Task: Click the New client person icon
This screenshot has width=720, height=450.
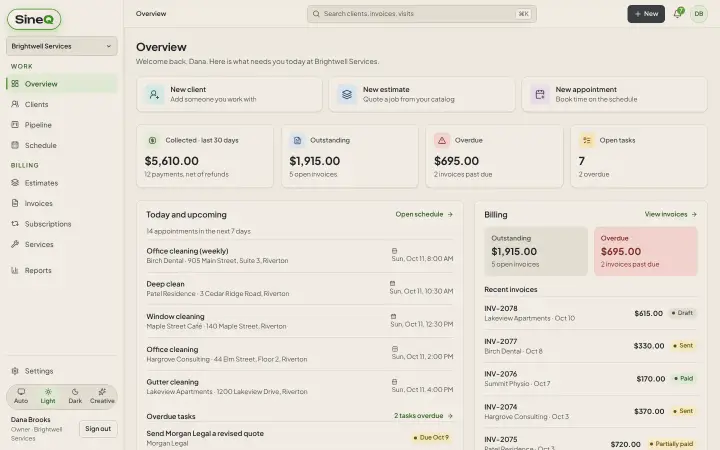Action: [154, 95]
